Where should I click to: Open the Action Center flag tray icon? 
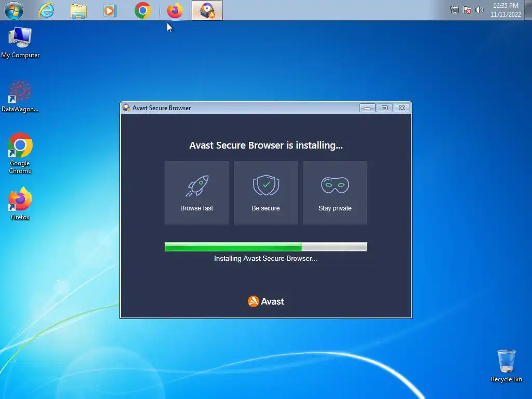(467, 10)
